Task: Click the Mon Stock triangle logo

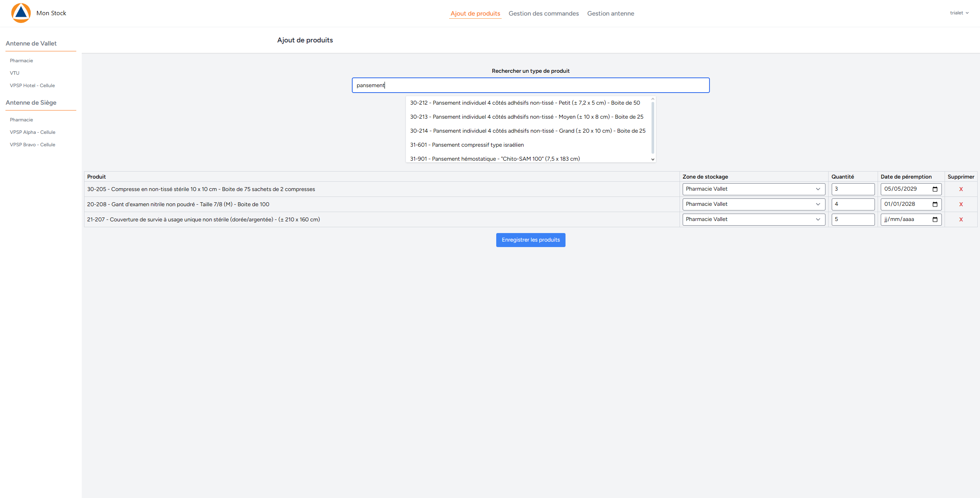Action: [21, 13]
